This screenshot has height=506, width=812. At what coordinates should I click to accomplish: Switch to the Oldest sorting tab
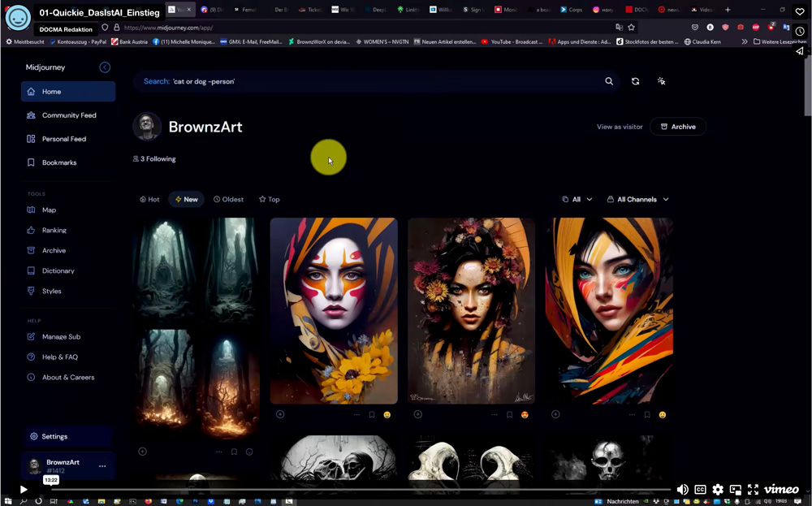click(x=228, y=200)
